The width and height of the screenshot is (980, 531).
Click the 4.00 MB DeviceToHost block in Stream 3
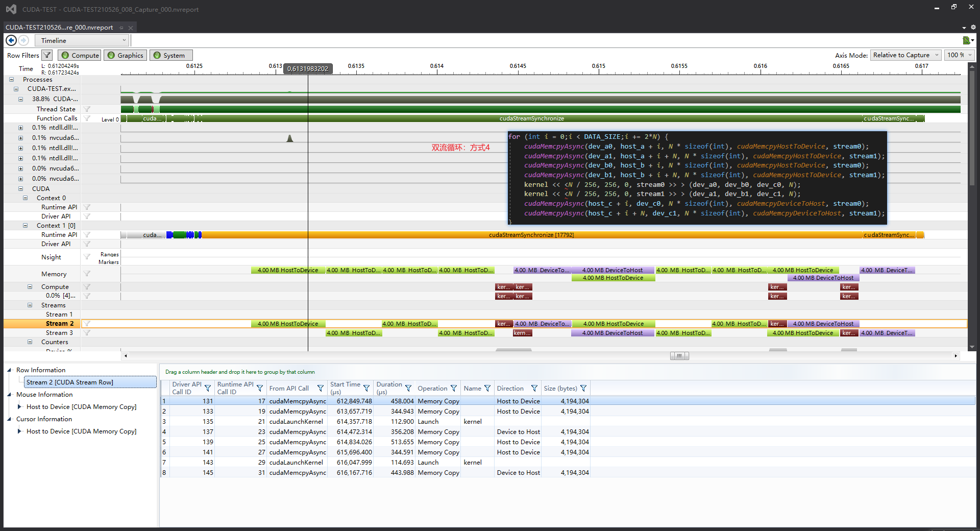(x=613, y=333)
